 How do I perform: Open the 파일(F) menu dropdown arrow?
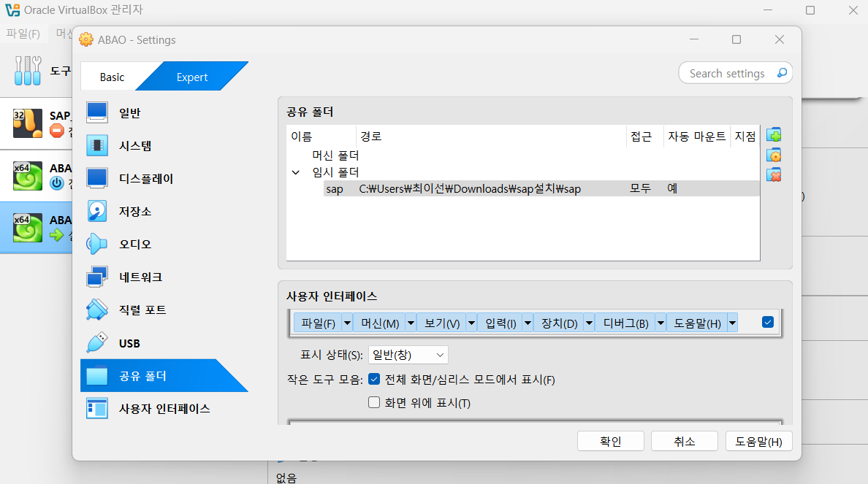[347, 323]
